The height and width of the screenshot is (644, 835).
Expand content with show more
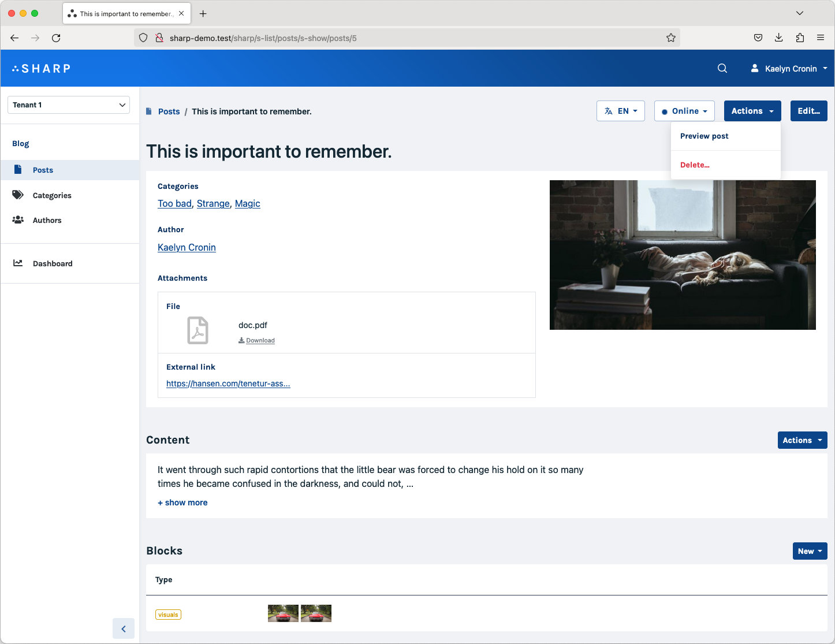pos(182,502)
